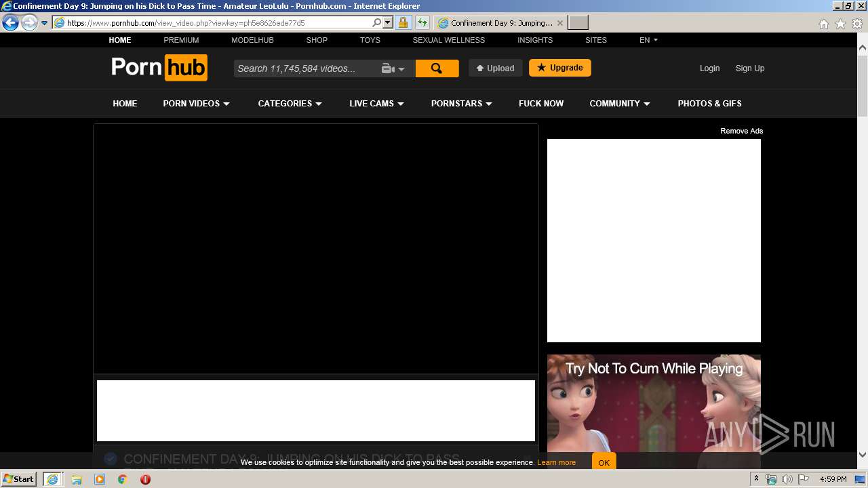
Task: Click the Internet Explorer taskbar icon
Action: (x=52, y=479)
